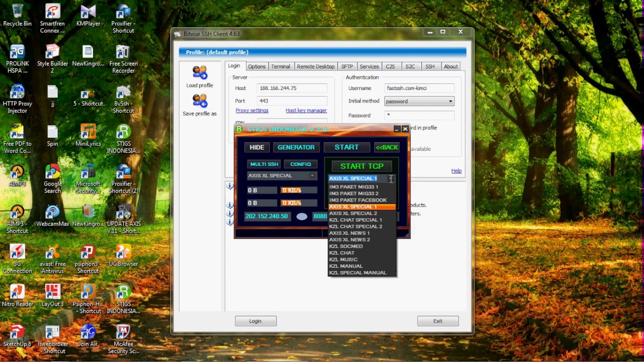Screen dimensions: 644x362
Task: Click Save profile as icon in Bitvise
Action: 200,105
